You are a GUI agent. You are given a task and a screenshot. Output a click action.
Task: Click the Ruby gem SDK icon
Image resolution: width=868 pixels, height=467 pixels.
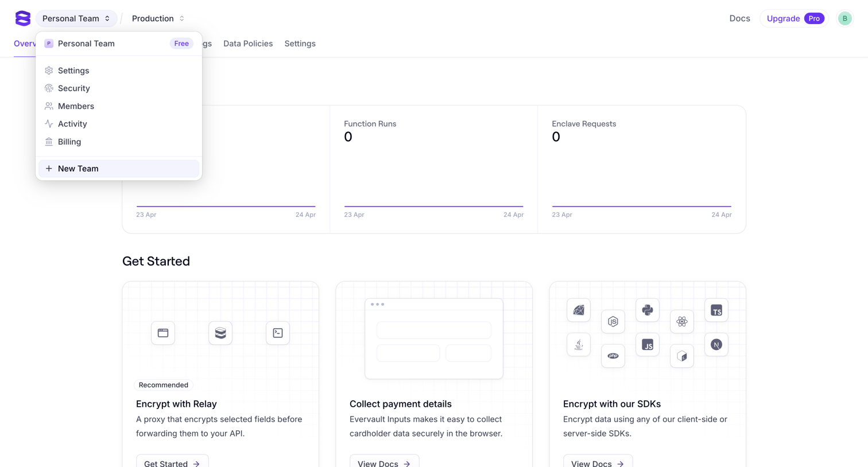(579, 310)
